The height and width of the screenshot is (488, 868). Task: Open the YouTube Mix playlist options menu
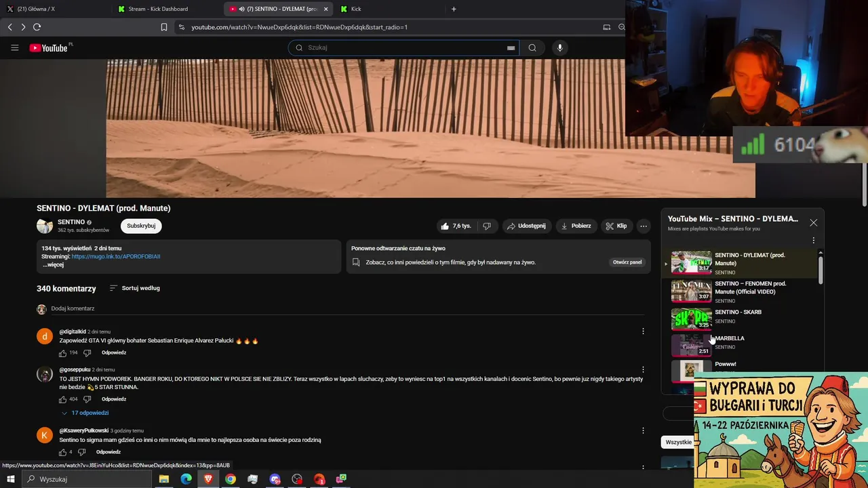814,240
